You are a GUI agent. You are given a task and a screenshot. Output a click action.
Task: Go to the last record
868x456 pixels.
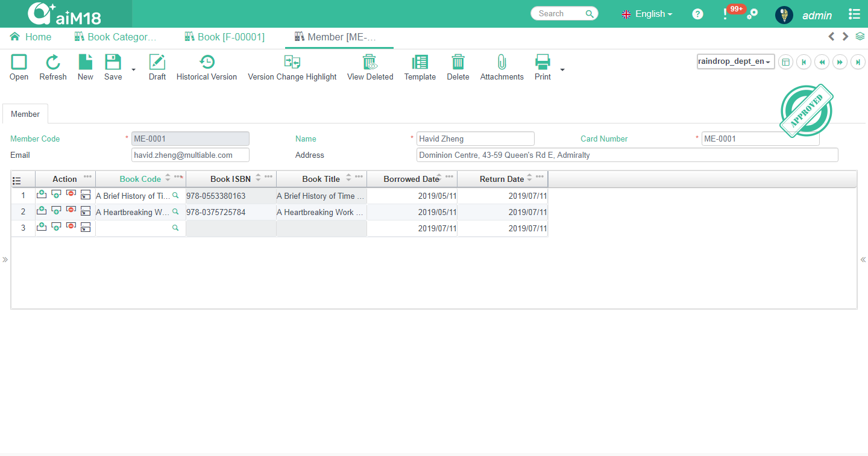pyautogui.click(x=858, y=62)
